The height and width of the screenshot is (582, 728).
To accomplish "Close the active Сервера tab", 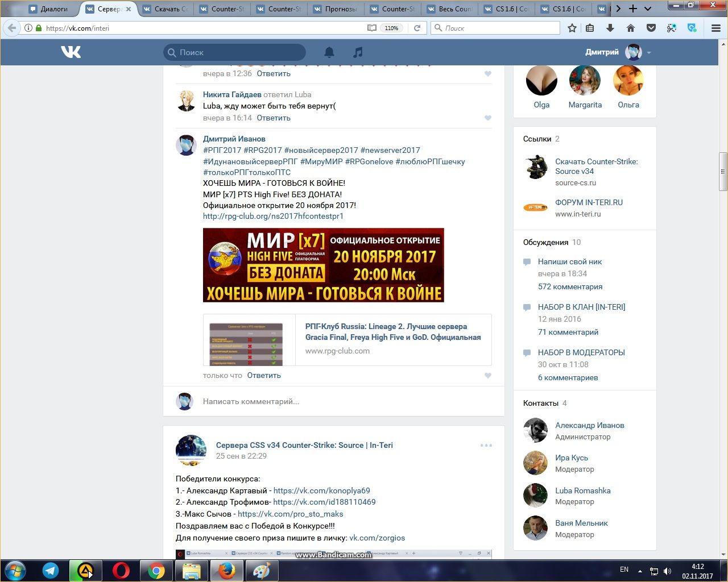I will [128, 9].
